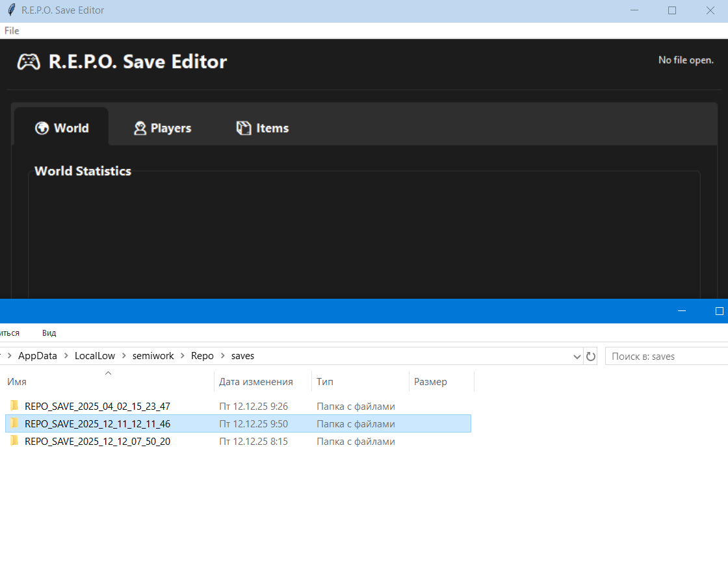
Task: Sort files by the Имя column header
Action: click(x=17, y=382)
